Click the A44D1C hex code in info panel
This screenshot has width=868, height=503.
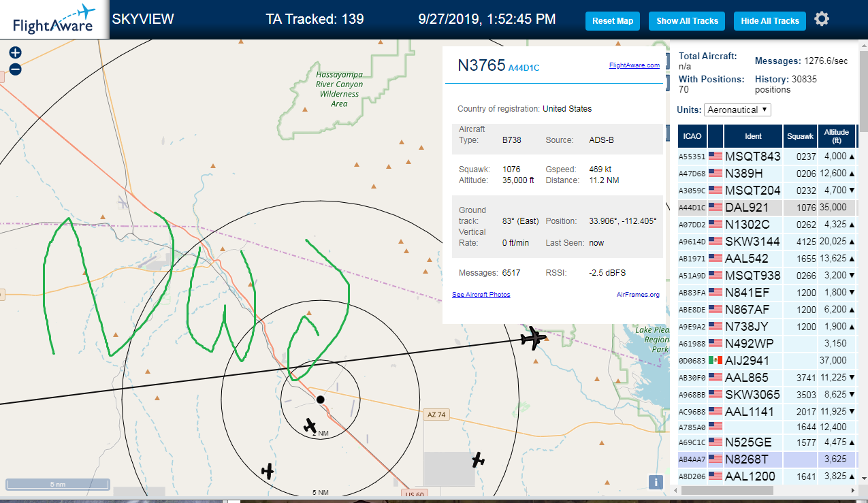524,68
